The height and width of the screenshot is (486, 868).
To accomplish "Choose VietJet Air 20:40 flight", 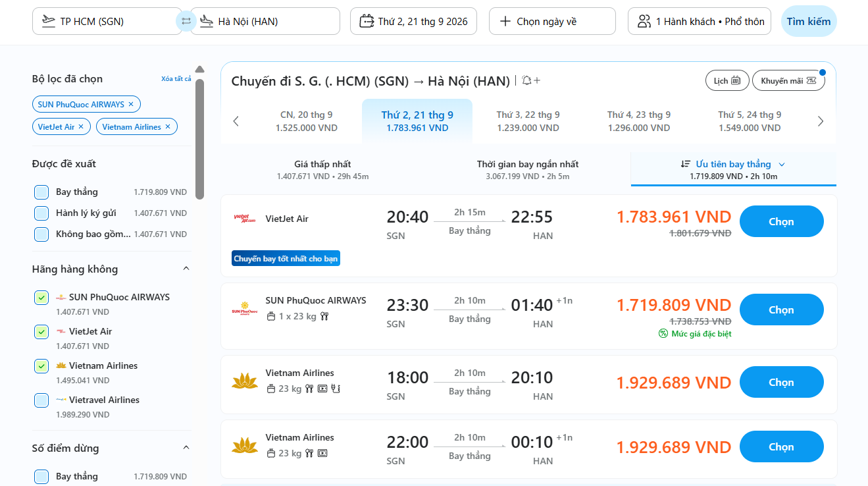I will 781,221.
